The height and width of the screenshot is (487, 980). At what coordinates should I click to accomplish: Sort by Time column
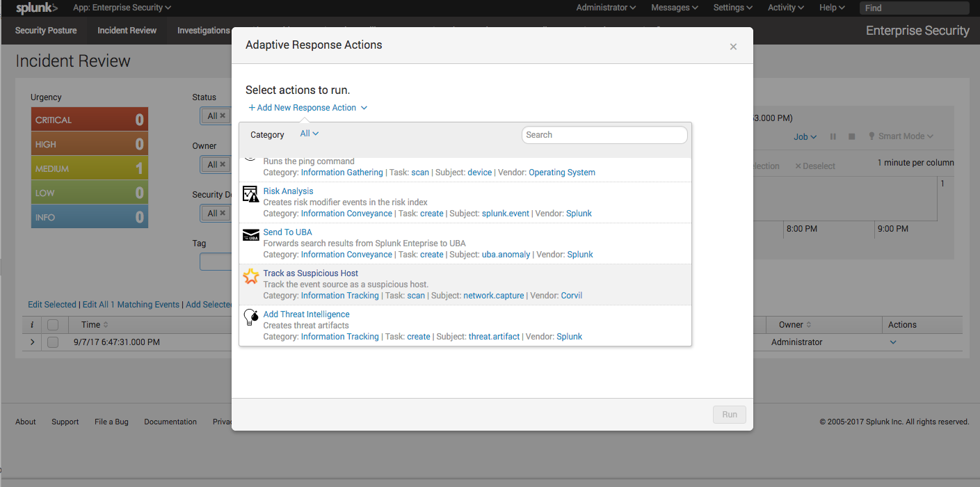(x=95, y=325)
